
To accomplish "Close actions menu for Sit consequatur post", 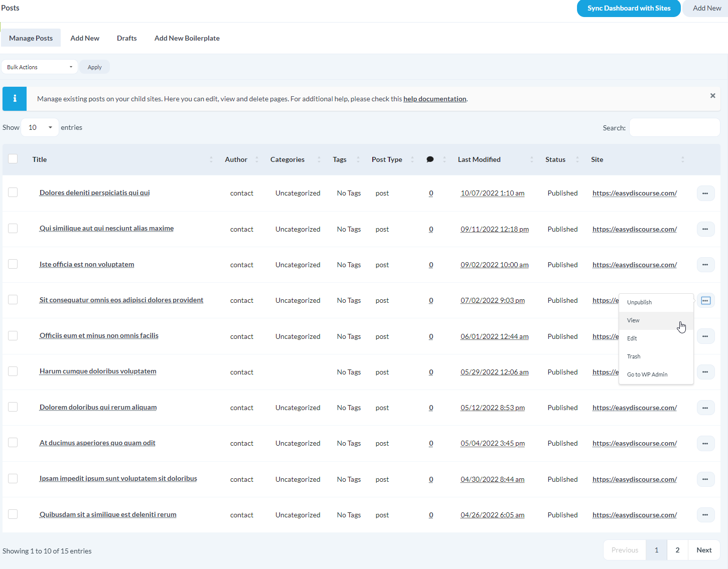I will coord(705,300).
